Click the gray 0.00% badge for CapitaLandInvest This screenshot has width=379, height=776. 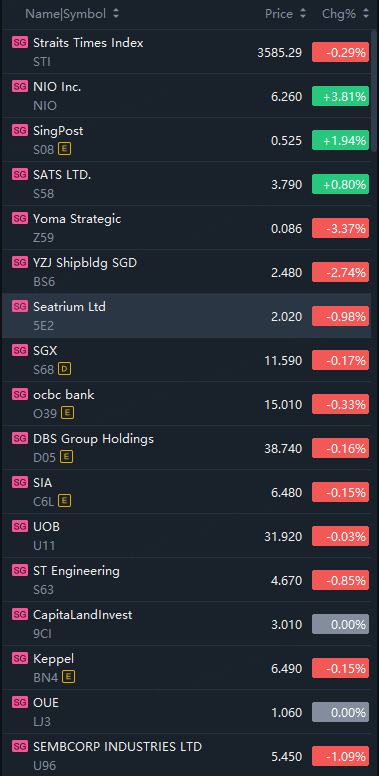[x=340, y=624]
